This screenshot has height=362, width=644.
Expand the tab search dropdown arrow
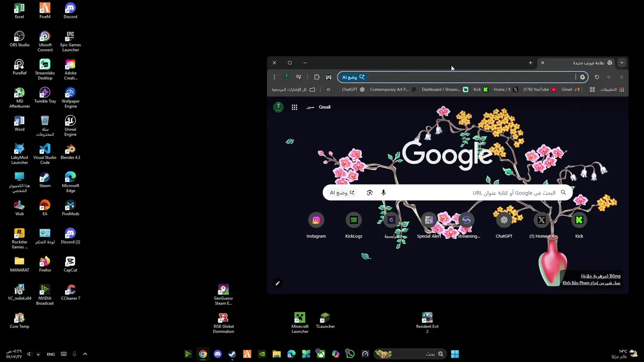click(622, 63)
